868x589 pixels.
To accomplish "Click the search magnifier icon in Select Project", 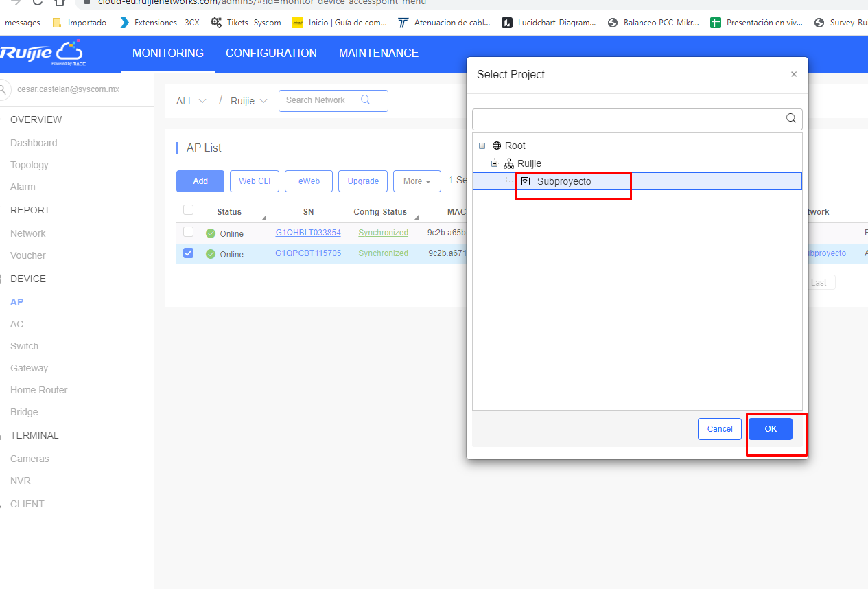I will 790,118.
